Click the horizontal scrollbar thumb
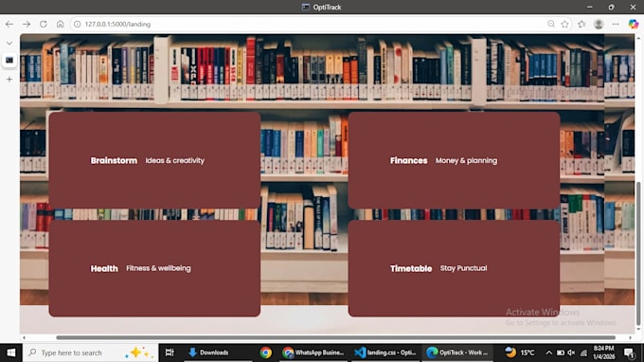This screenshot has width=644, height=362. [x=335, y=337]
